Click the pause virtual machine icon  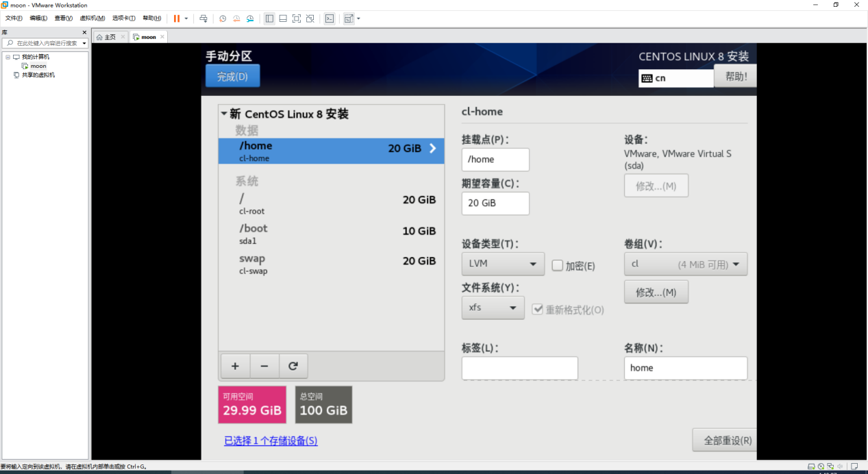point(177,18)
